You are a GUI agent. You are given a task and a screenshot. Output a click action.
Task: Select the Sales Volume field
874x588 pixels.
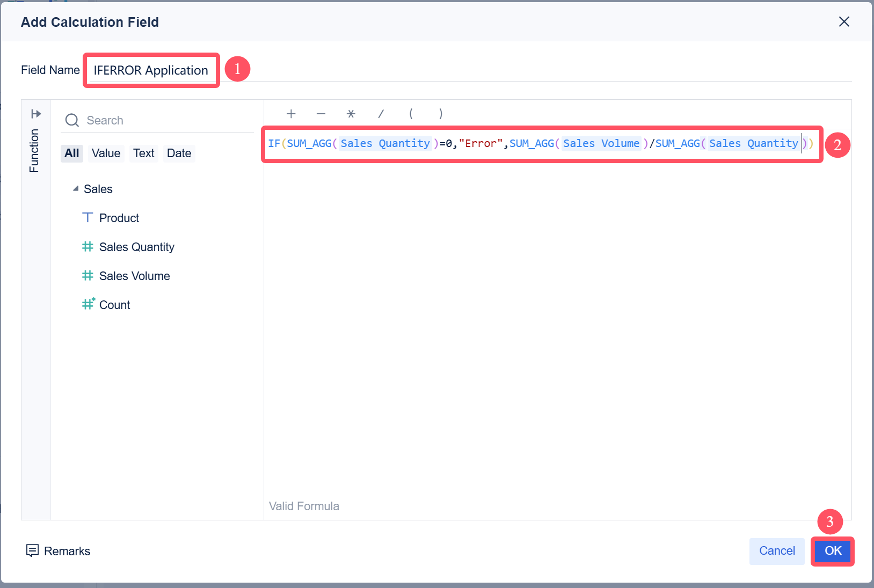point(135,276)
